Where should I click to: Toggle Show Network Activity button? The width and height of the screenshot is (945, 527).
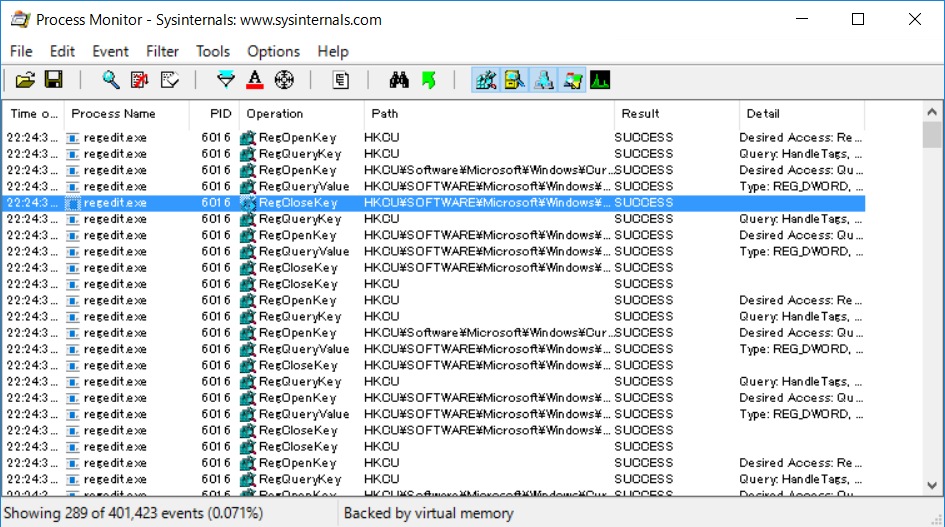coord(544,80)
